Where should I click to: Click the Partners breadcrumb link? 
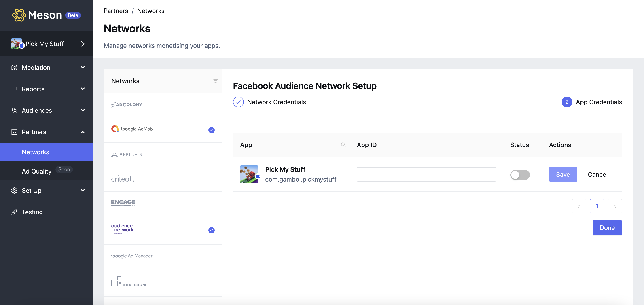click(x=116, y=11)
